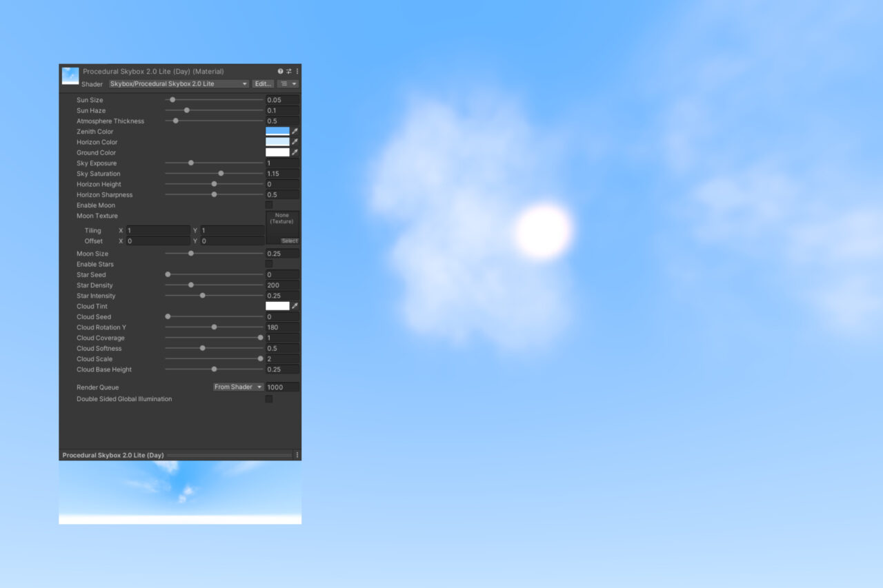883x588 pixels.
Task: Open the Render Queue From Shader dropdown
Action: [x=237, y=387]
